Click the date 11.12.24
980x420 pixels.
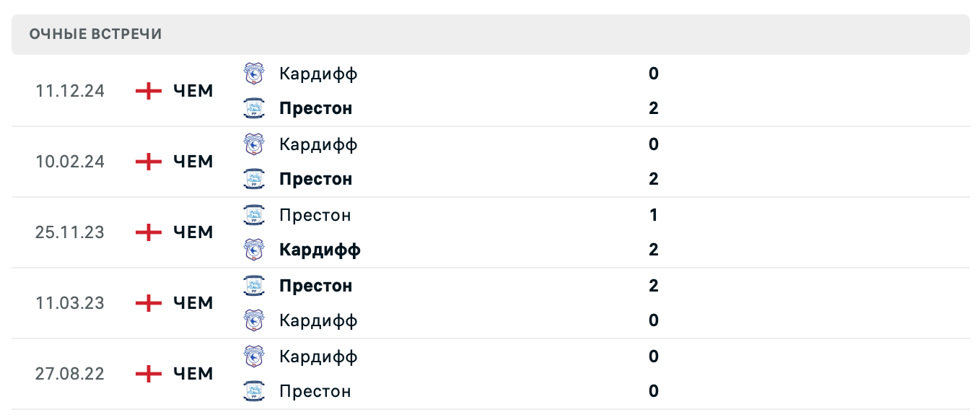69,91
